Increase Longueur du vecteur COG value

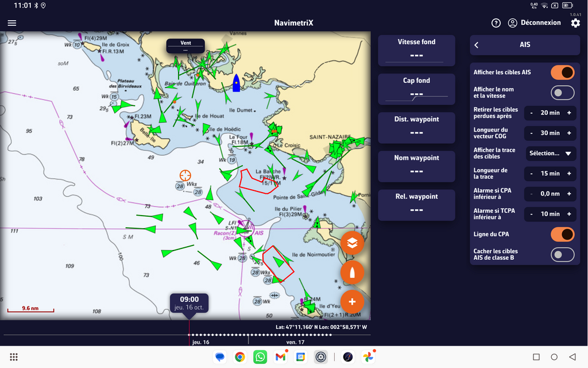pyautogui.click(x=569, y=133)
